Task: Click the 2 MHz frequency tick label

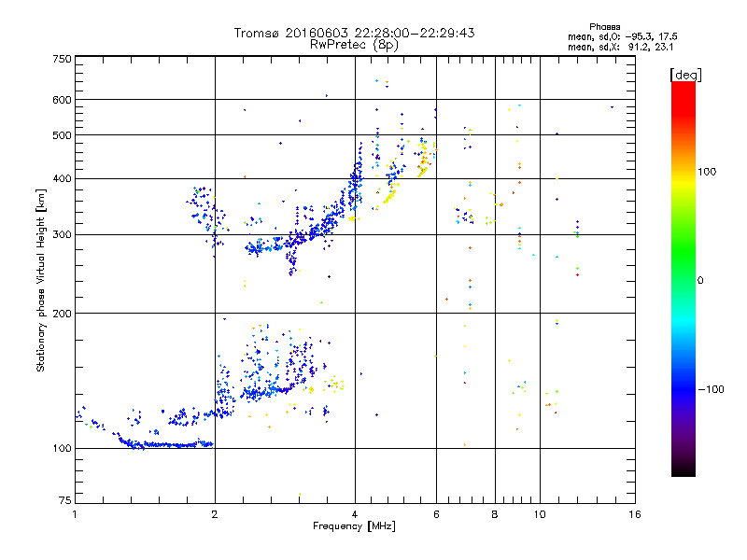Action: [215, 514]
